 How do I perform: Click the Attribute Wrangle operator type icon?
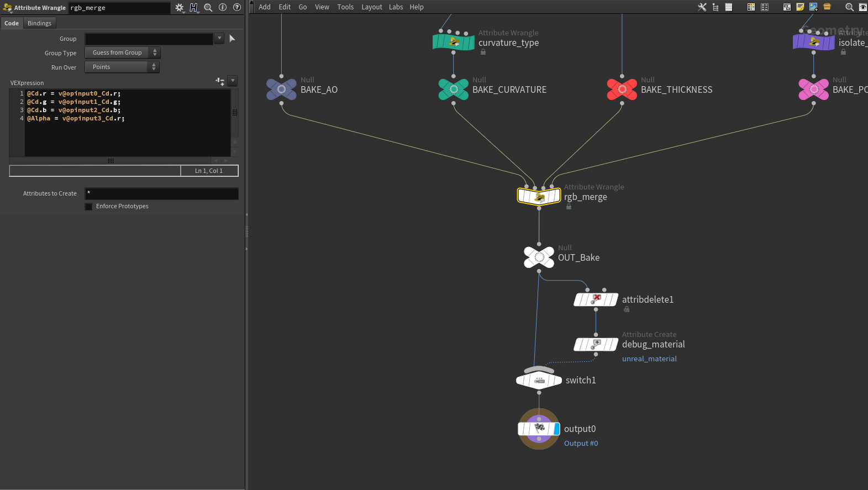pyautogui.click(x=7, y=8)
